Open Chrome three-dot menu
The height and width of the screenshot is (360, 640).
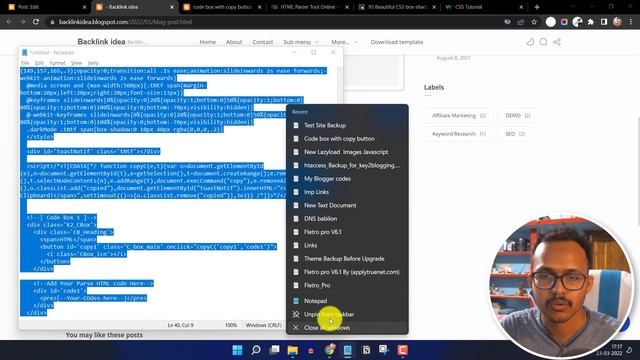pyautogui.click(x=631, y=22)
